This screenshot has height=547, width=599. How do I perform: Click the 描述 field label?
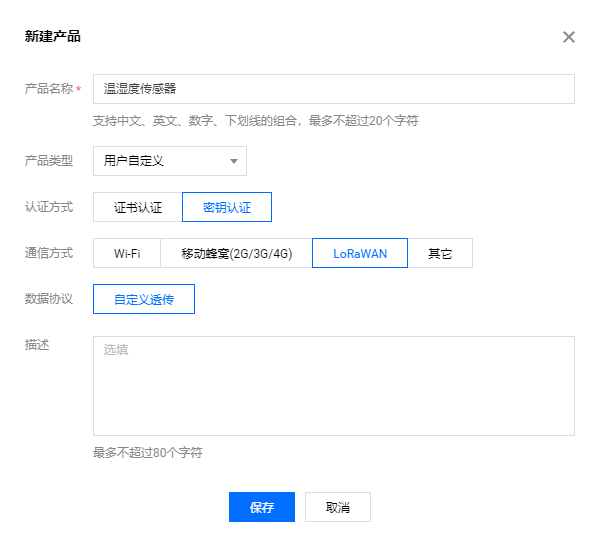37,345
